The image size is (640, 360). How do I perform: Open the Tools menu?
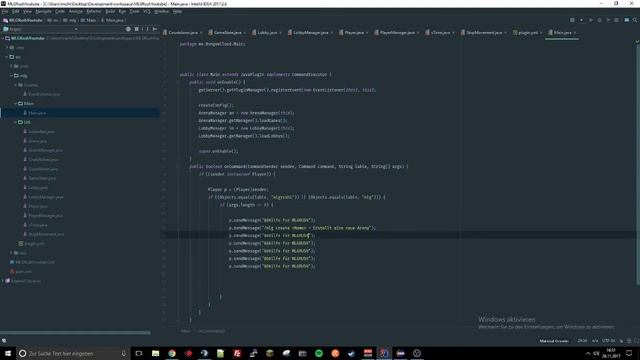click(x=134, y=11)
